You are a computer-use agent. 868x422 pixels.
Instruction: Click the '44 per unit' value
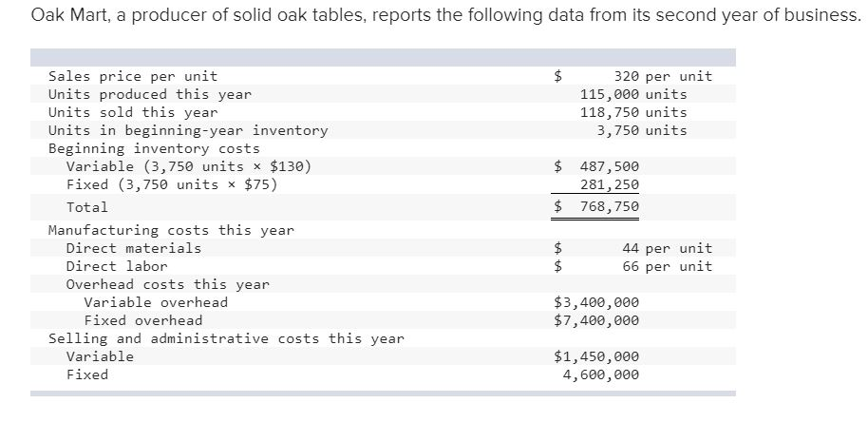click(x=668, y=248)
